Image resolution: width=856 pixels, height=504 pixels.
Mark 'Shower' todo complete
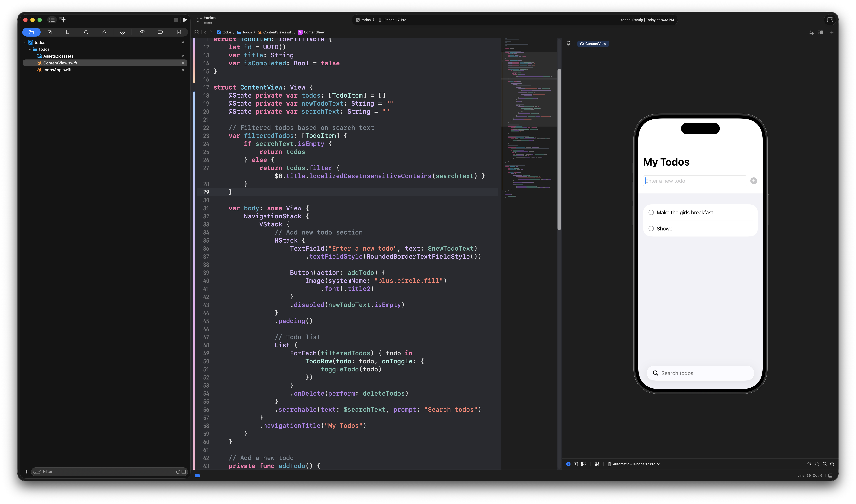(651, 229)
